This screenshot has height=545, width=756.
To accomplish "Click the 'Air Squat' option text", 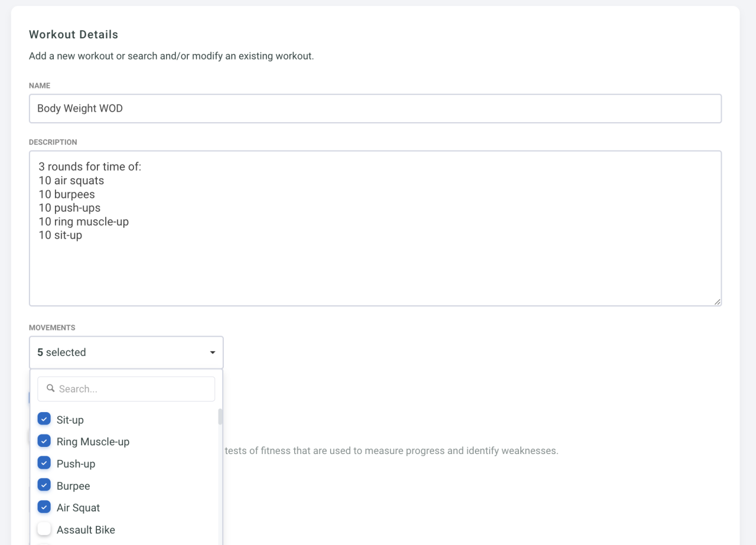I will tap(78, 508).
